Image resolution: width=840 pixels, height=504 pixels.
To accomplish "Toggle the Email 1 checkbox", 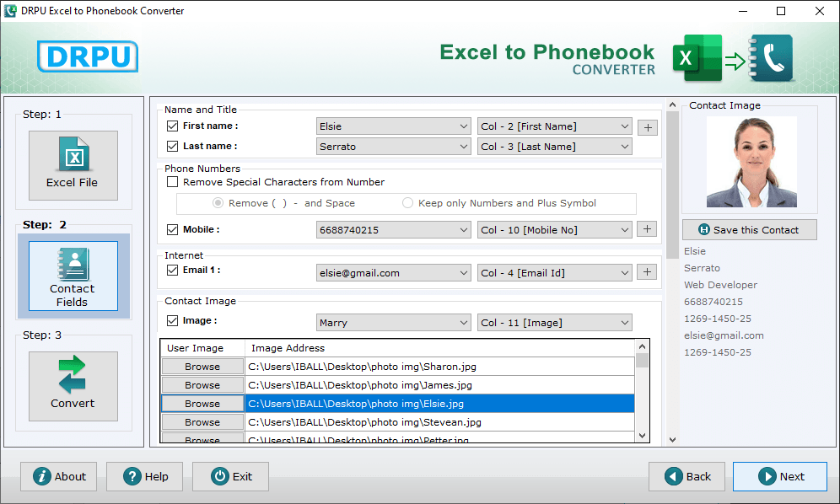I will [x=173, y=270].
